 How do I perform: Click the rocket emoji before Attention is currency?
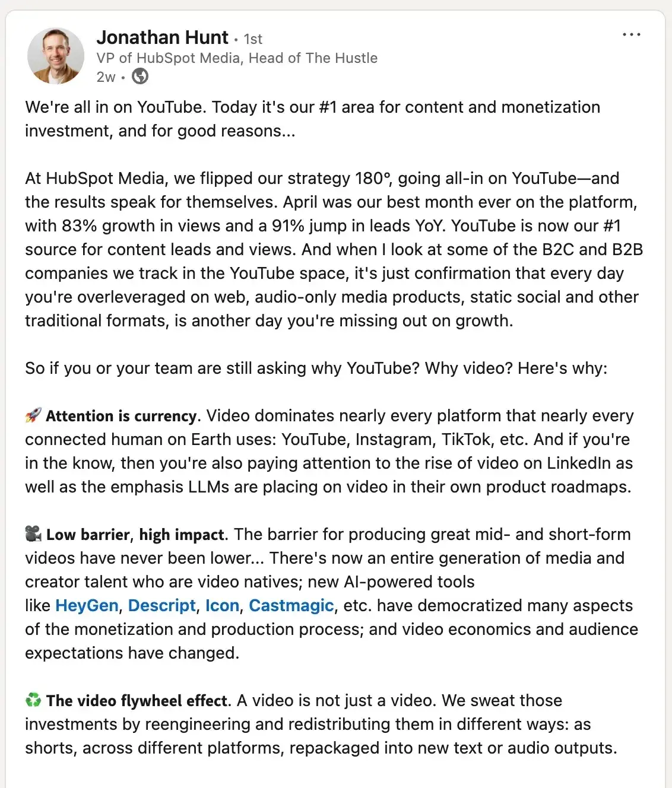click(32, 415)
